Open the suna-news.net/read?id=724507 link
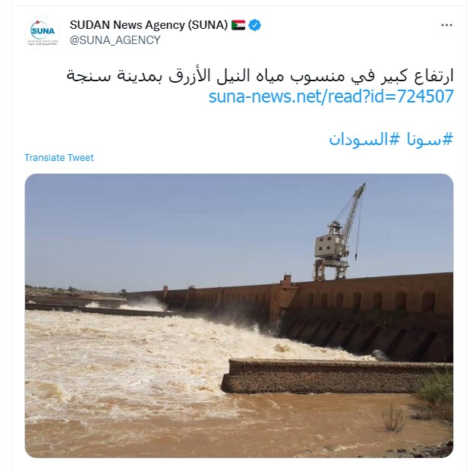 coord(331,96)
